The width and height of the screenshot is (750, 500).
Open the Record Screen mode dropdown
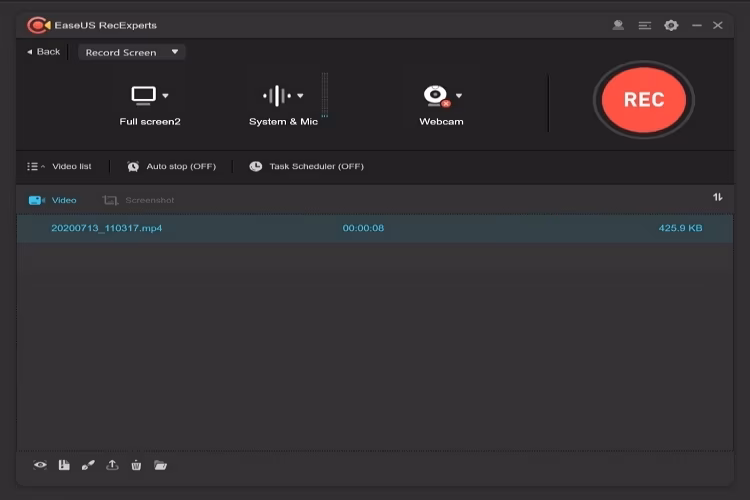132,52
